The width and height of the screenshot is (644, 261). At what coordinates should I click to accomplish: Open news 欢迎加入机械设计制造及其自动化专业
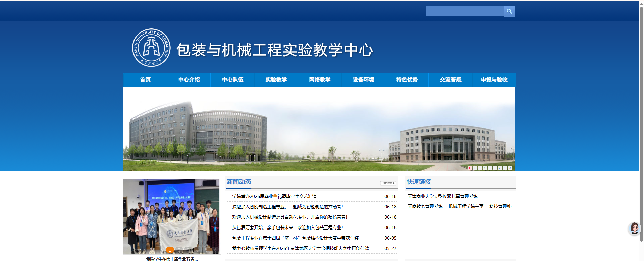point(290,217)
